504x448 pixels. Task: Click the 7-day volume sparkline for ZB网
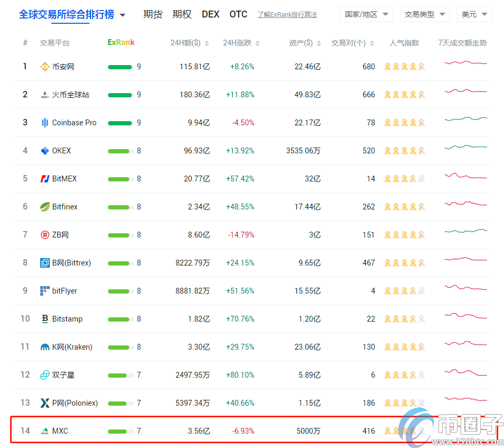tap(466, 231)
